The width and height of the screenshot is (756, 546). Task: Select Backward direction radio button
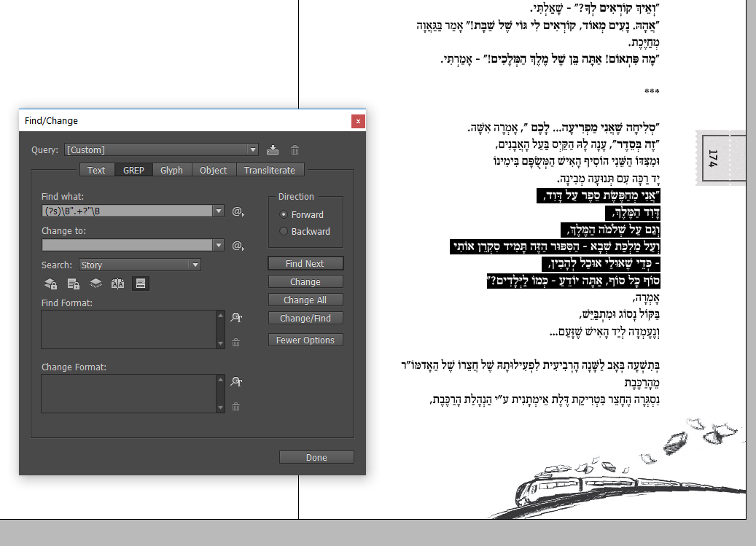[x=284, y=231]
